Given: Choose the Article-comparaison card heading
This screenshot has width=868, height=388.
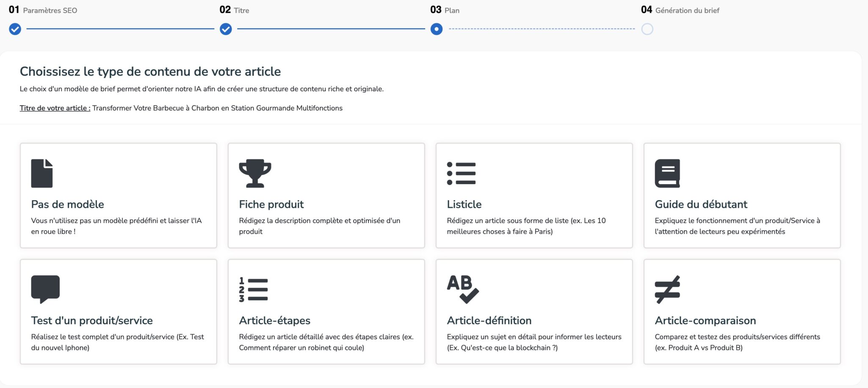Looking at the screenshot, I should coord(705,321).
